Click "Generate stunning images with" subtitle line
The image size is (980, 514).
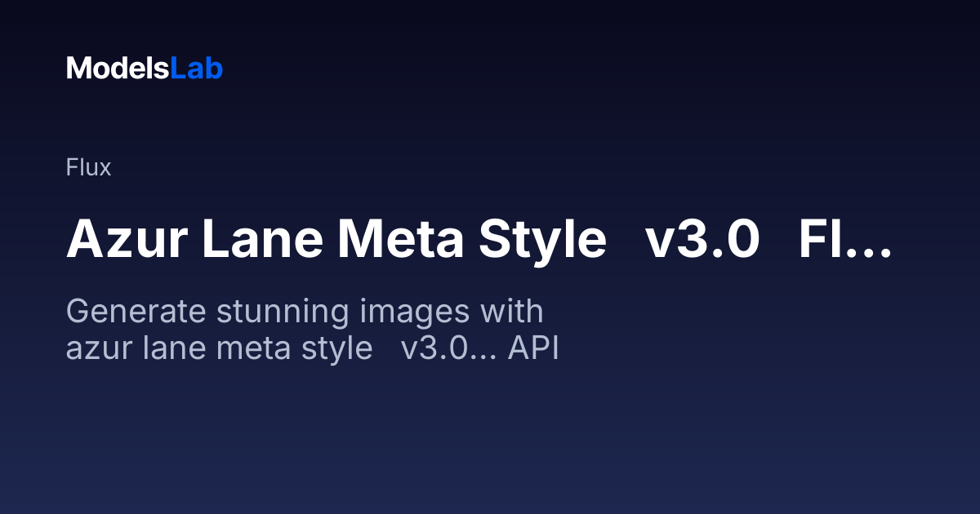[x=305, y=312]
